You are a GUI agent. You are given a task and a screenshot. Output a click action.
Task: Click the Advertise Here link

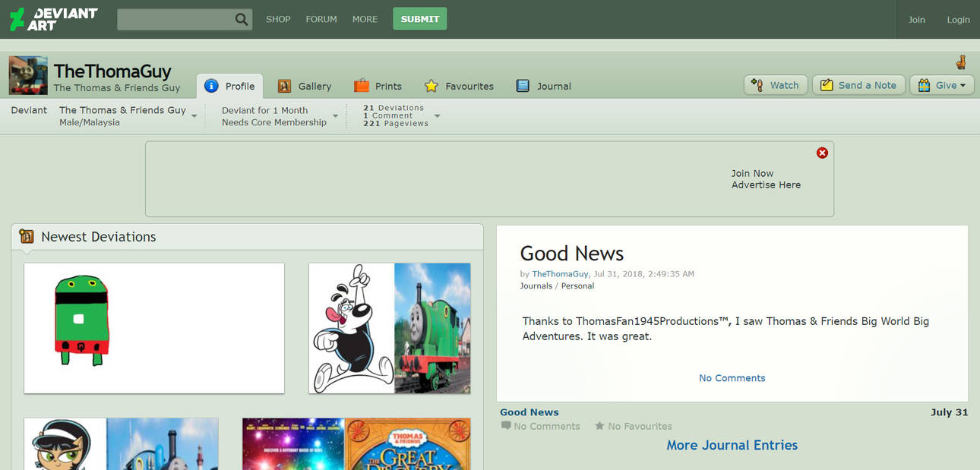tap(766, 185)
